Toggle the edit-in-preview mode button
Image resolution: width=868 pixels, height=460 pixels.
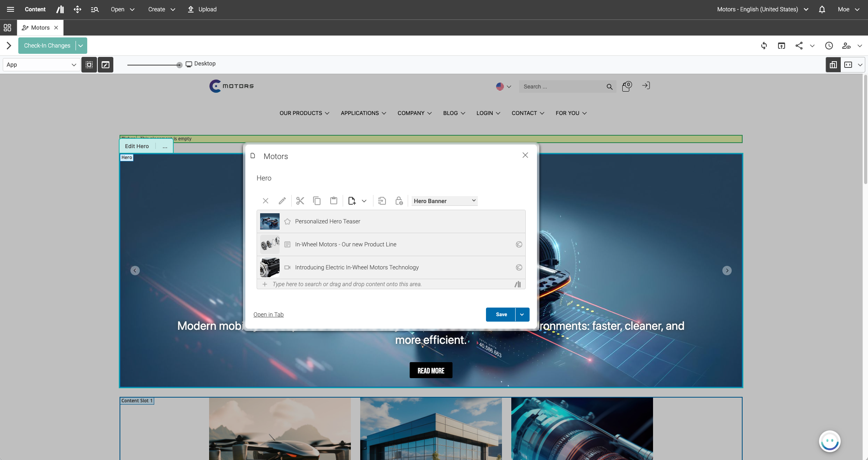pyautogui.click(x=106, y=65)
